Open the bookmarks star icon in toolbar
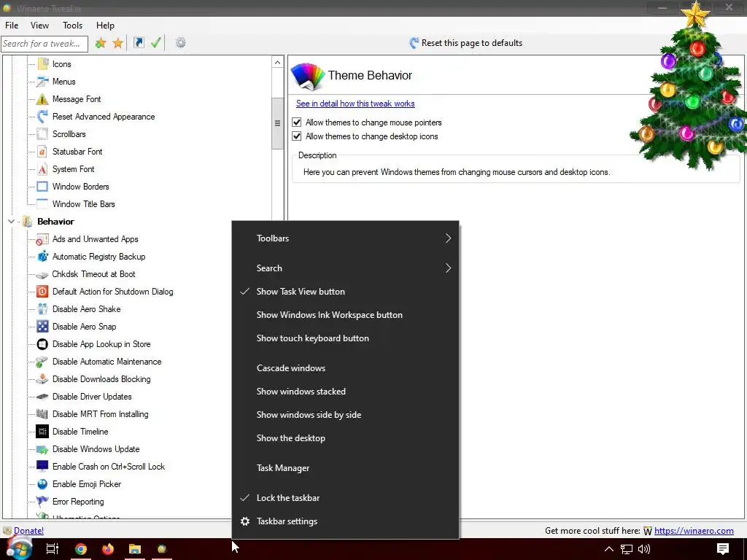This screenshot has height=560, width=747. coord(117,43)
